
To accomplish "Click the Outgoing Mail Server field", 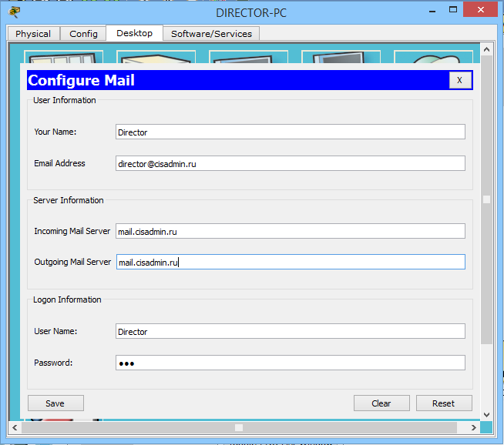I will (x=291, y=262).
